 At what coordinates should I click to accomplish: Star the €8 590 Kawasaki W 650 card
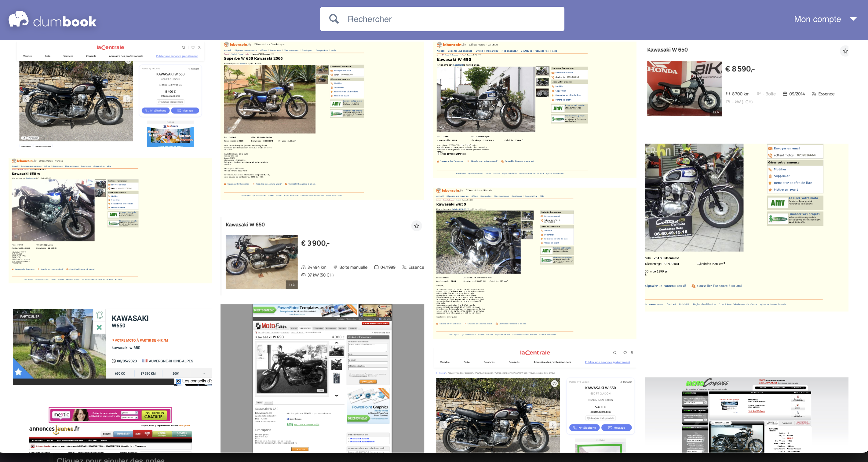tap(845, 51)
